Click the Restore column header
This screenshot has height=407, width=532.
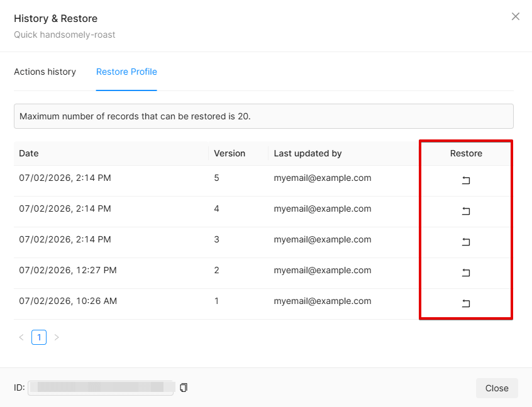(x=466, y=153)
